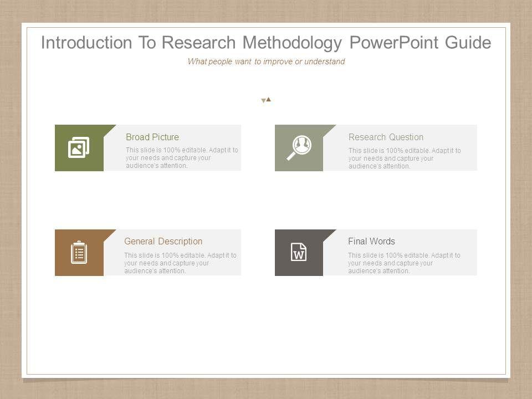Image resolution: width=532 pixels, height=399 pixels.
Task: Click the 'Broad Picture' heading
Action: [x=152, y=137]
